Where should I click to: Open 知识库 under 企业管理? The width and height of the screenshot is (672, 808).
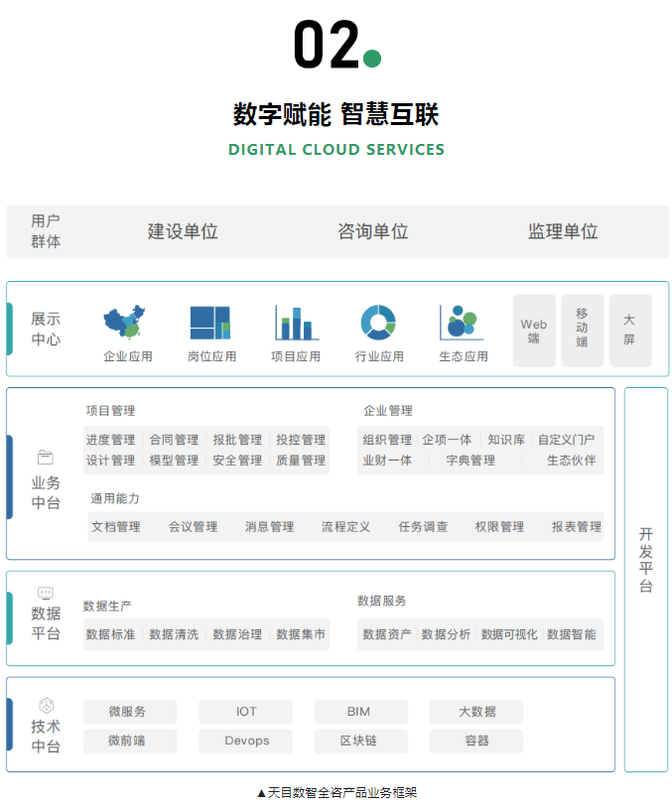coord(506,440)
